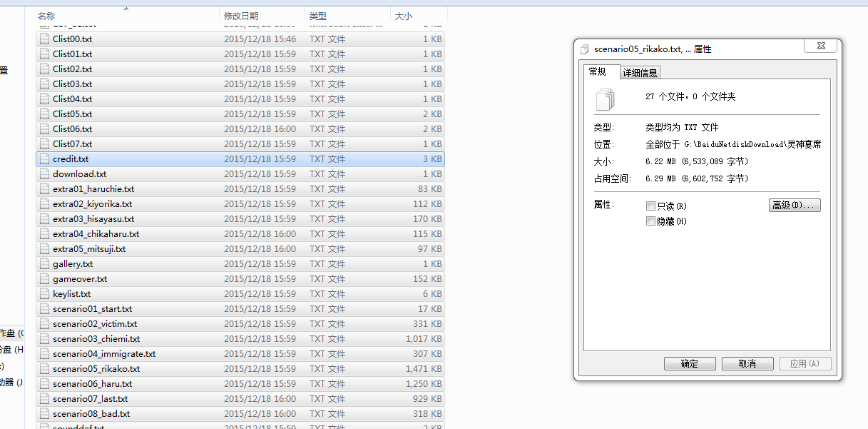Click the Clist03.txt file icon
The width and height of the screenshot is (868, 429).
pyautogui.click(x=44, y=84)
